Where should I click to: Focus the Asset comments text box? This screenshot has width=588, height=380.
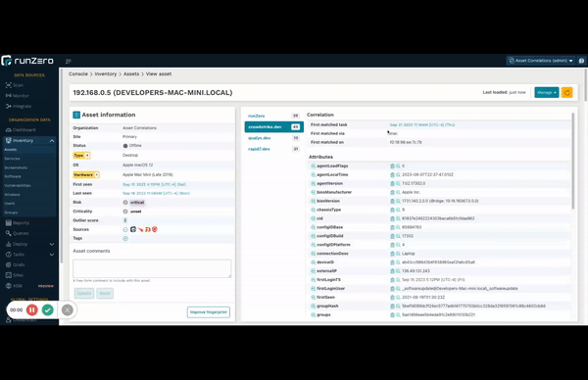152,268
